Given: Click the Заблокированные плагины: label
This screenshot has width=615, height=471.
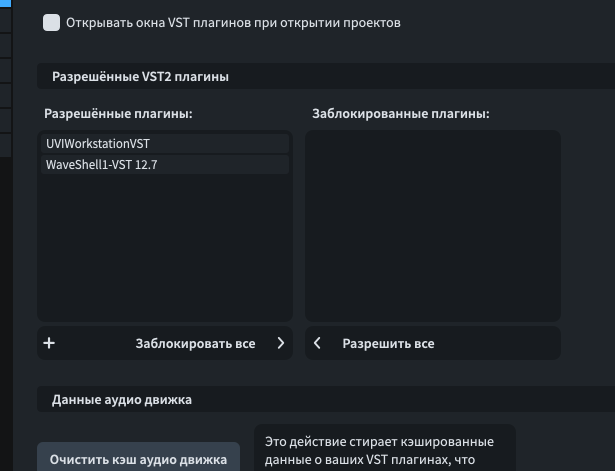Looking at the screenshot, I should click(401, 114).
